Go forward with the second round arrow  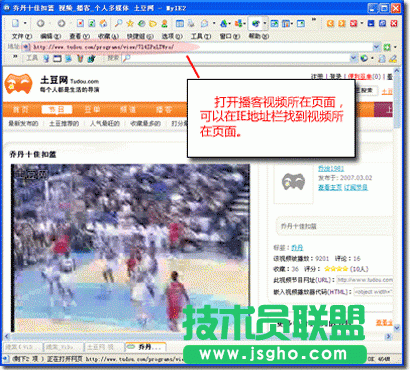coord(61,23)
